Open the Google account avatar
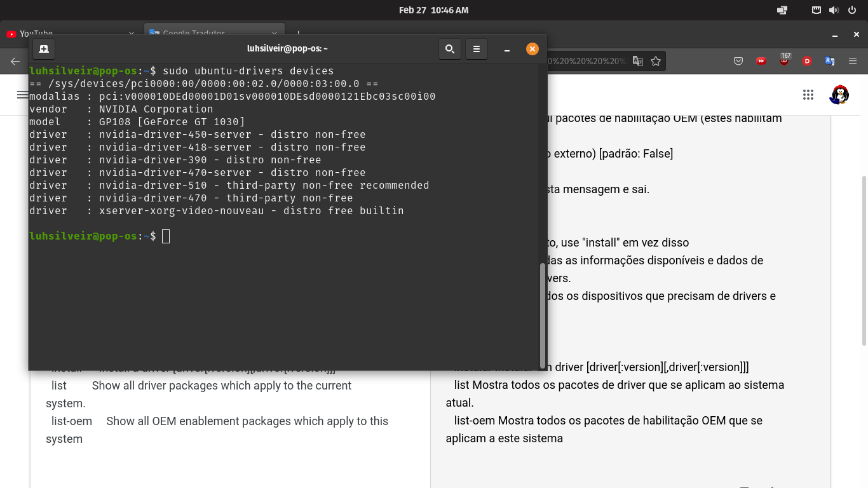Screen dimensions: 868x488 [x=839, y=95]
